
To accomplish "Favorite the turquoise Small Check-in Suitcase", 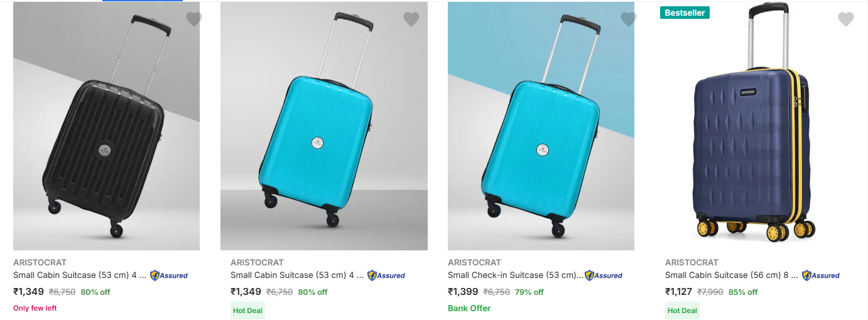I will point(629,19).
